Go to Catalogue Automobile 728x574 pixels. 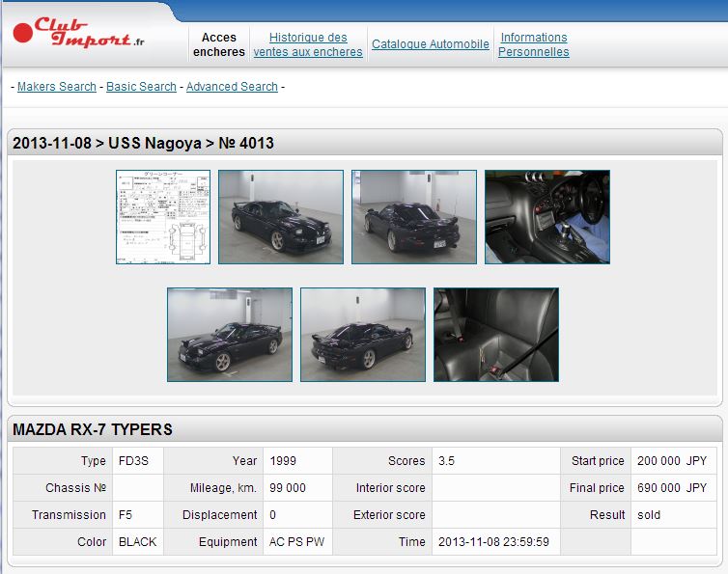[x=431, y=44]
